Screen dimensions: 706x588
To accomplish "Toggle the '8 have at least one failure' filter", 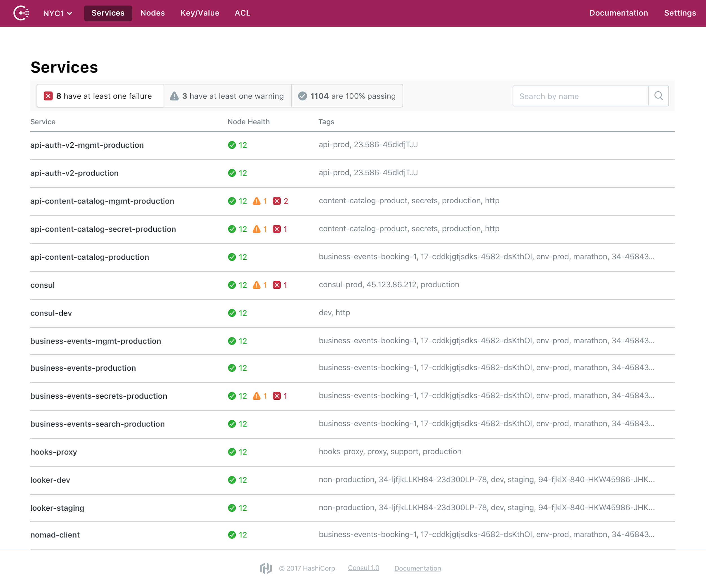I will 99,96.
